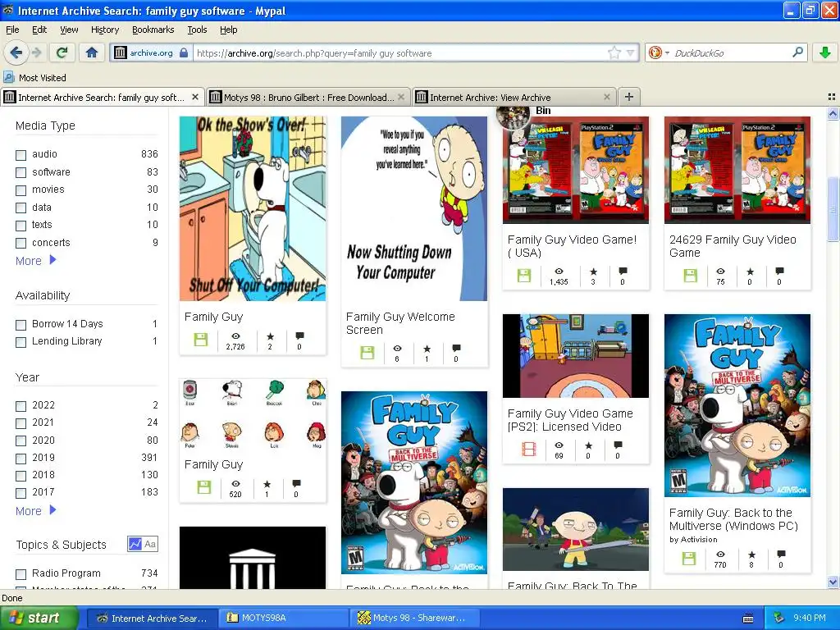
Task: Open the URL bar history dropdown arrow
Action: point(631,52)
